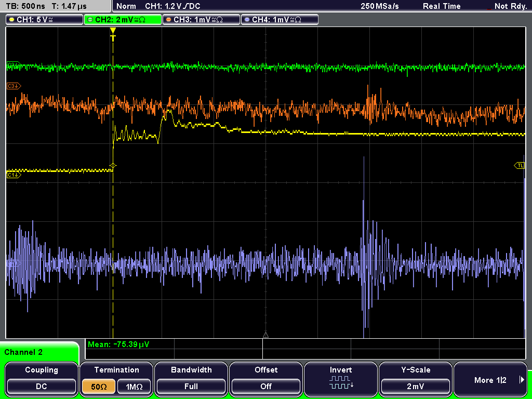The width and height of the screenshot is (532, 399).
Task: Click the T: 1.47 µs trigger time readout
Action: [x=69, y=6]
